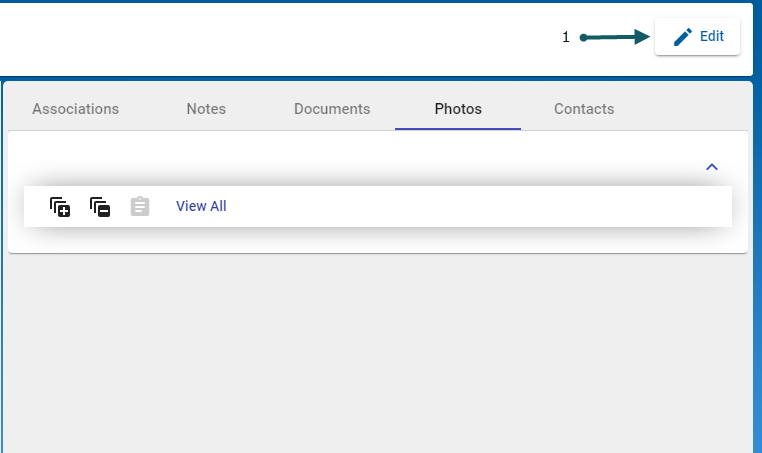Image resolution: width=762 pixels, height=453 pixels.
Task: Click the deselect-all stack icon with minus
Action: click(x=100, y=207)
